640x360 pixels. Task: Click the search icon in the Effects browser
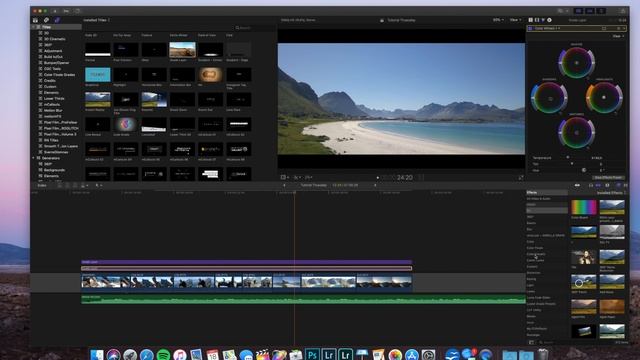tap(541, 342)
